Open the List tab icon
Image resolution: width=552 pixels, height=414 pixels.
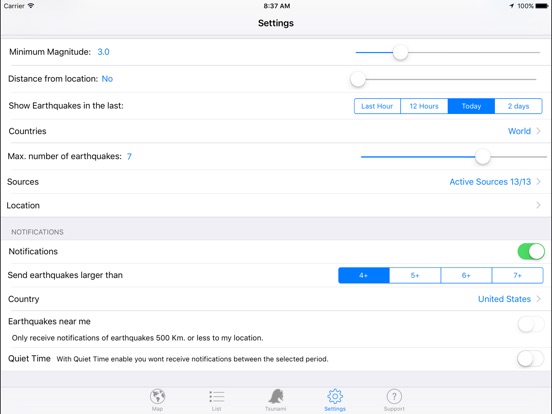[x=217, y=396]
